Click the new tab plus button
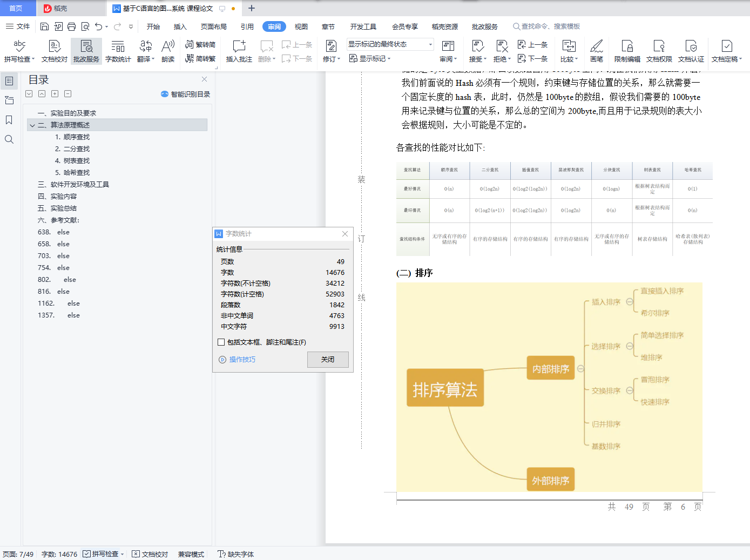Viewport: 750px width, 560px height. (252, 9)
